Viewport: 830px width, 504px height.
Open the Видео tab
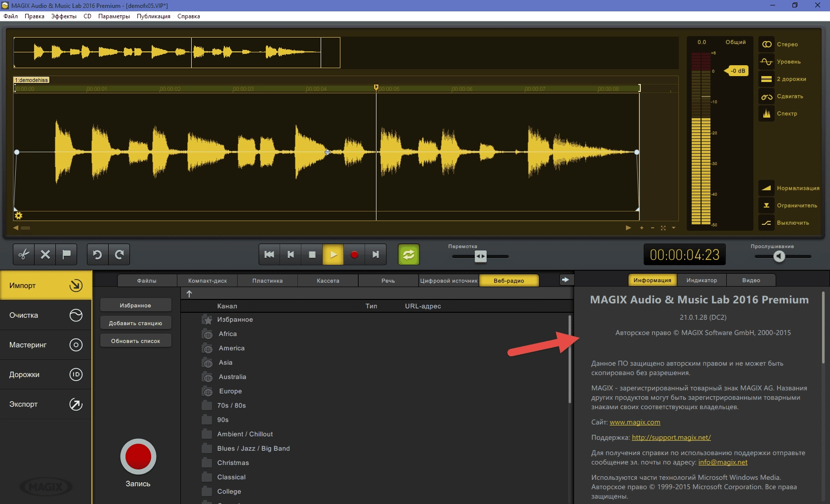[x=751, y=280]
